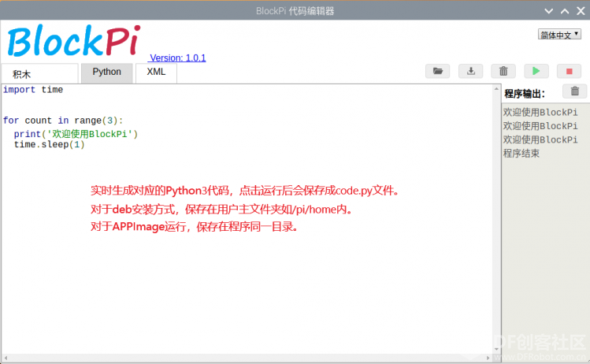Switch to the XML tab
590x364 pixels.
(x=156, y=72)
